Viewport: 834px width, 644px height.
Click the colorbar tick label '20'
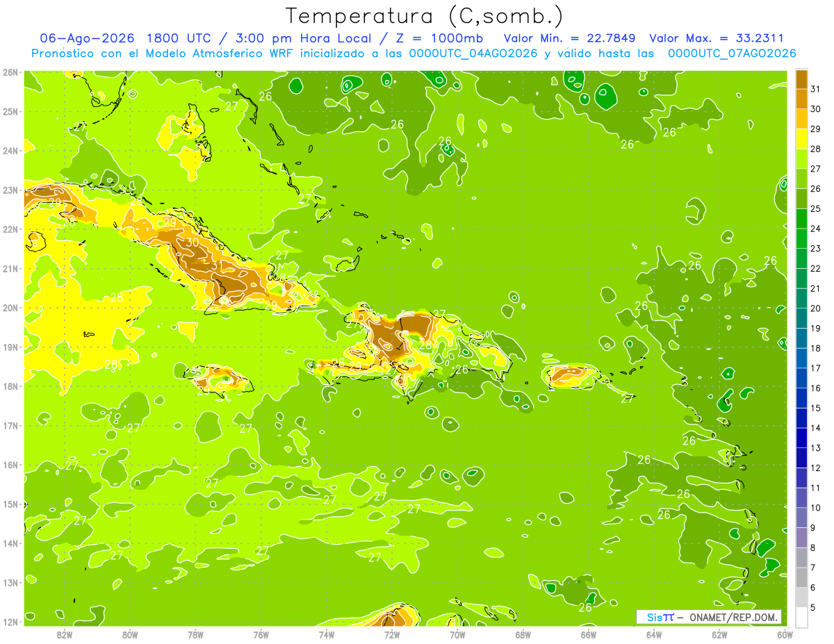coord(816,308)
